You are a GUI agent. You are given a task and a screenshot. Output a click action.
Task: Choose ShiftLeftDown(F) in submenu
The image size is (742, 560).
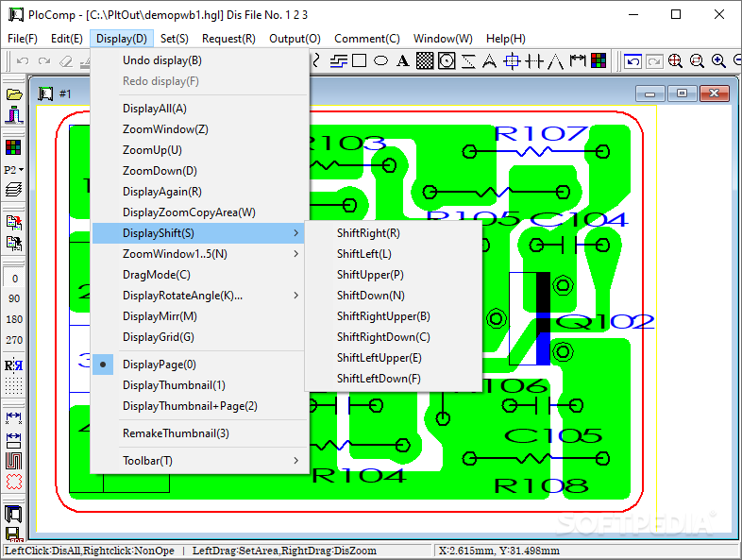[x=394, y=379]
